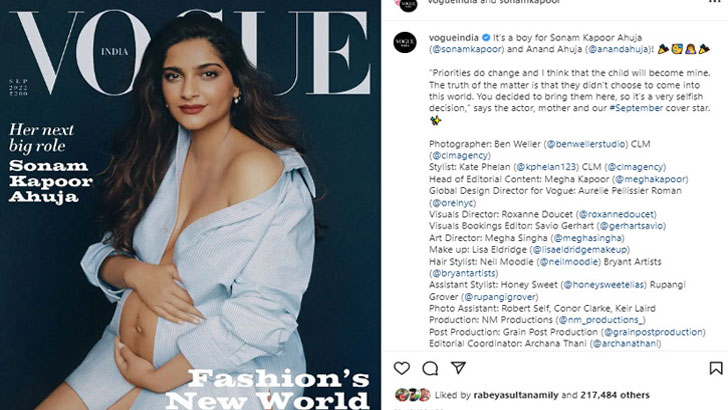Open the @sonamkapoor mention

pyautogui.click(x=467, y=49)
